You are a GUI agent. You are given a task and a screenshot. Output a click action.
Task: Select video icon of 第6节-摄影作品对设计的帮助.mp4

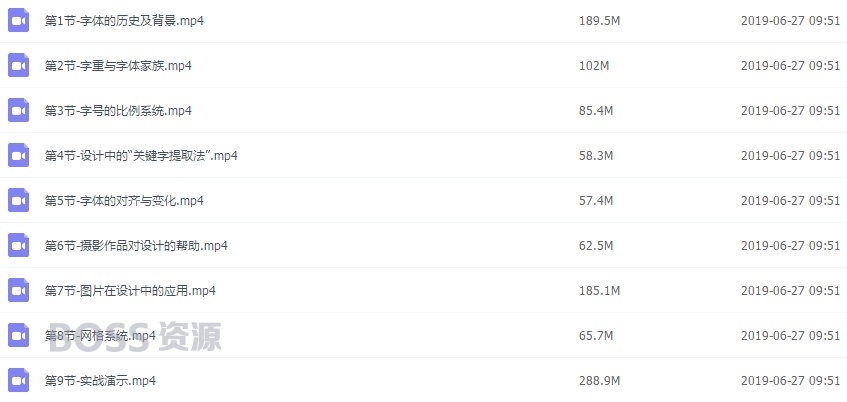coord(18,246)
